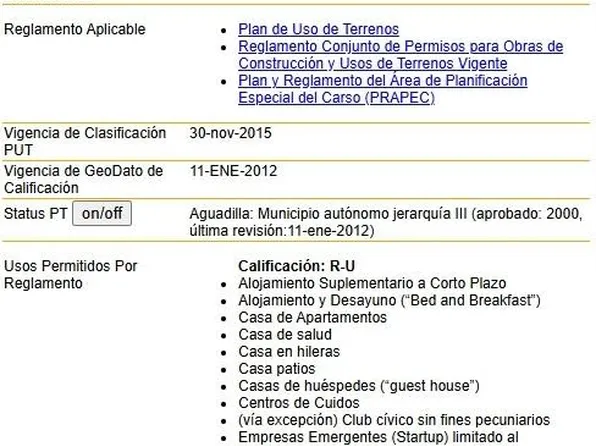This screenshot has height=446, width=596.
Task: Click Vigencia de Clasificación PUT label
Action: point(85,141)
